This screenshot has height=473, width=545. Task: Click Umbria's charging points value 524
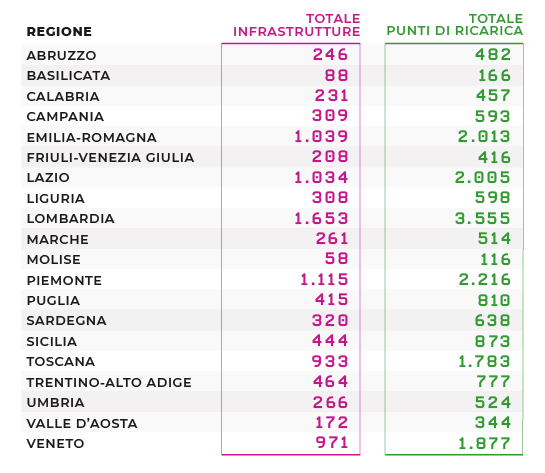(x=493, y=402)
